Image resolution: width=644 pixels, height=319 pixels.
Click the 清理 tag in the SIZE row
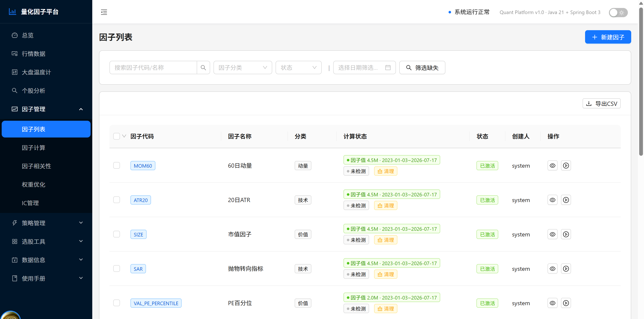tap(386, 240)
